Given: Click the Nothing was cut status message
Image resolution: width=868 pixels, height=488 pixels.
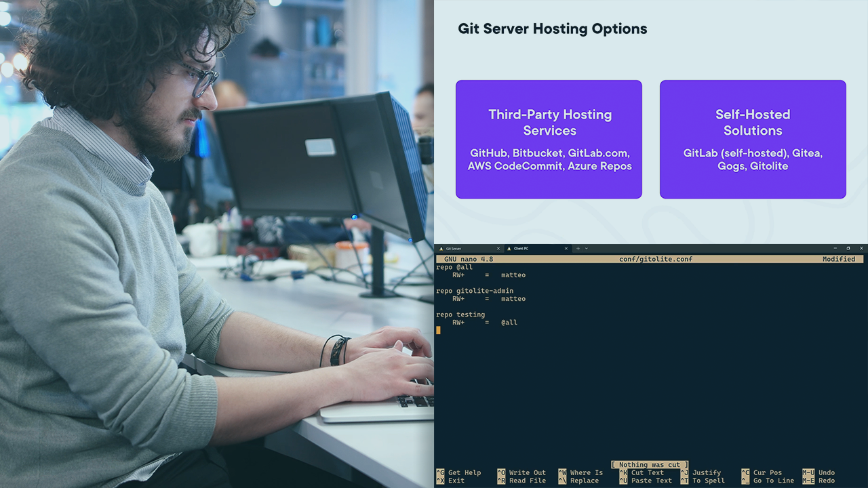Looking at the screenshot, I should (x=649, y=464).
